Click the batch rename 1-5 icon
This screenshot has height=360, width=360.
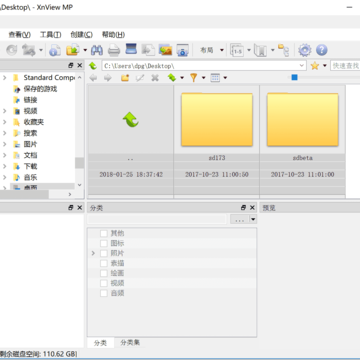point(237,50)
